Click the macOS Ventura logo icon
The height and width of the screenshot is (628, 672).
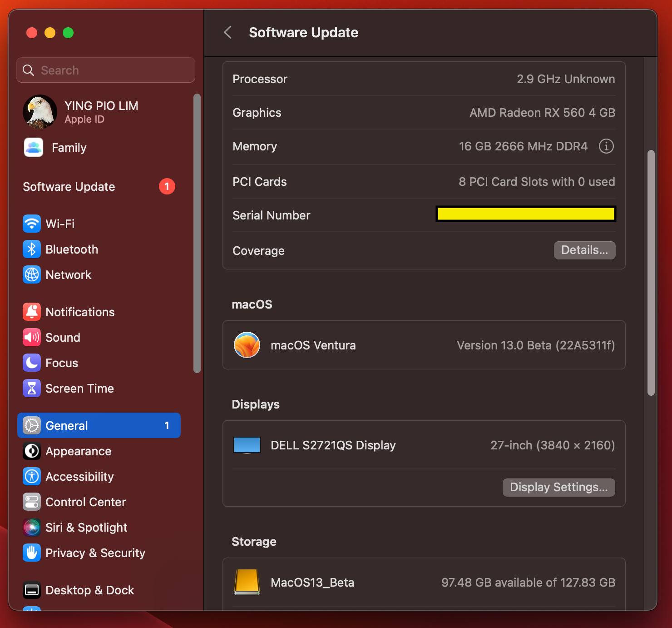[247, 345]
